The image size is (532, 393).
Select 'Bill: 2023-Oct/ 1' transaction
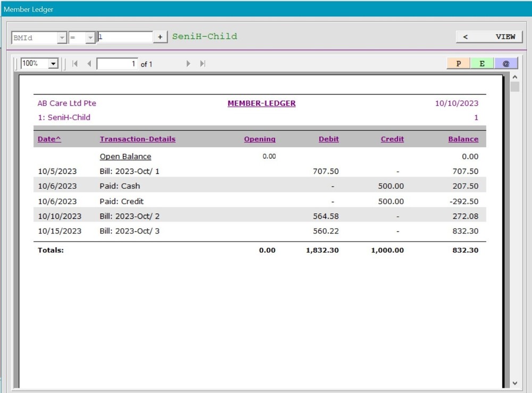[x=129, y=171]
